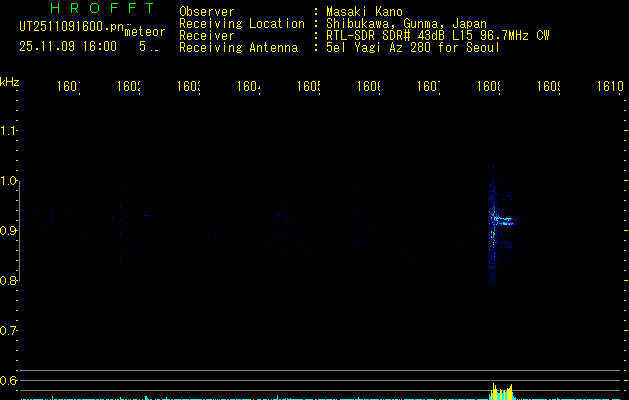This screenshot has width=629, height=400.
Task: Click the HROFFT title text
Action: point(102,8)
